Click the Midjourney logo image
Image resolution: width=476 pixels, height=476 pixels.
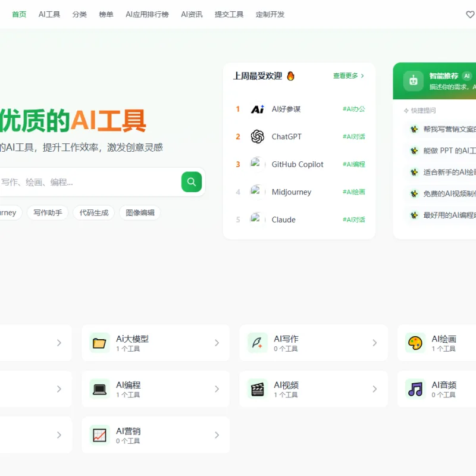click(x=258, y=192)
